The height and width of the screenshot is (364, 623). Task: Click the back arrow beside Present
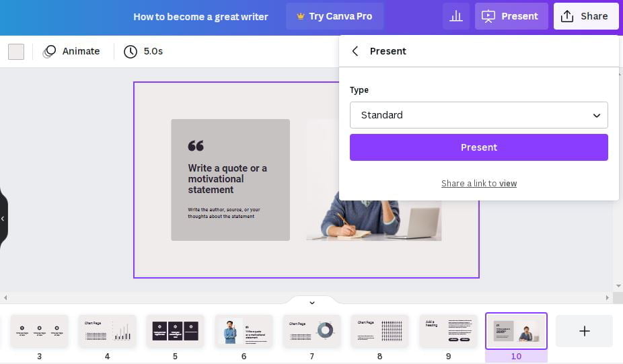355,51
